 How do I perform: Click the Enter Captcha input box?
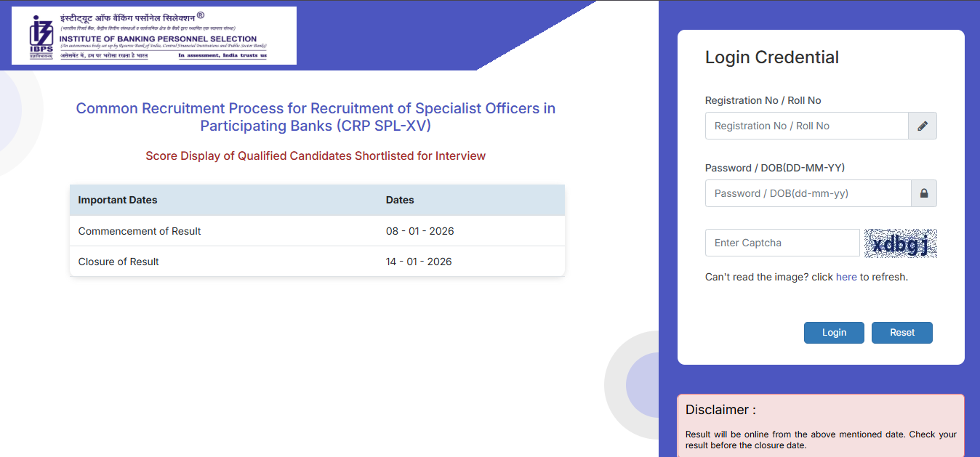click(782, 242)
